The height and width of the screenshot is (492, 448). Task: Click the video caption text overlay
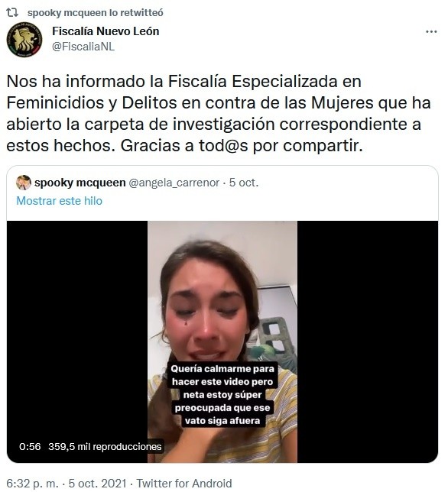click(x=222, y=395)
